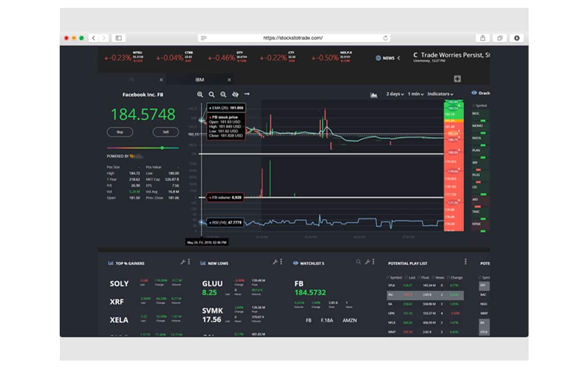Search within Watchlist 5 using the magnifier

point(359,263)
